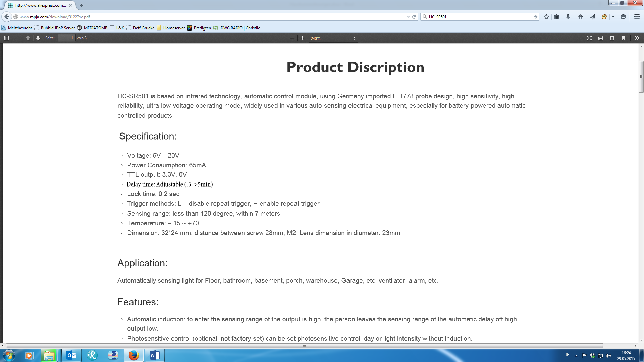Viewport: 644px width, 362px height.
Task: Open the MEDIATOMB bookmark
Action: point(92,28)
